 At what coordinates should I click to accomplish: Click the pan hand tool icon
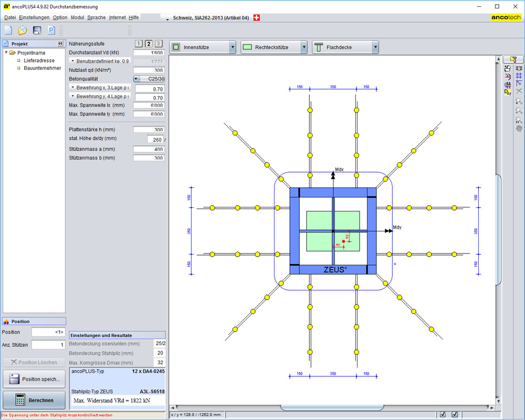point(519,128)
